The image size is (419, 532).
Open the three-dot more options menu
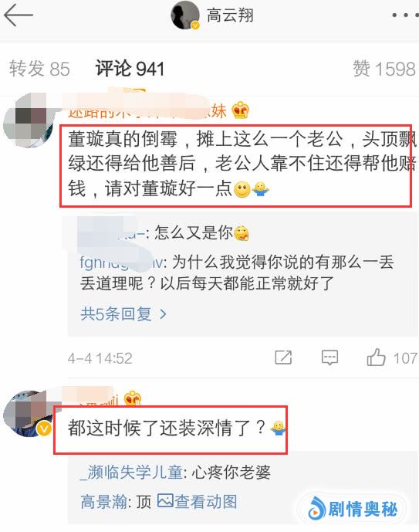click(405, 15)
